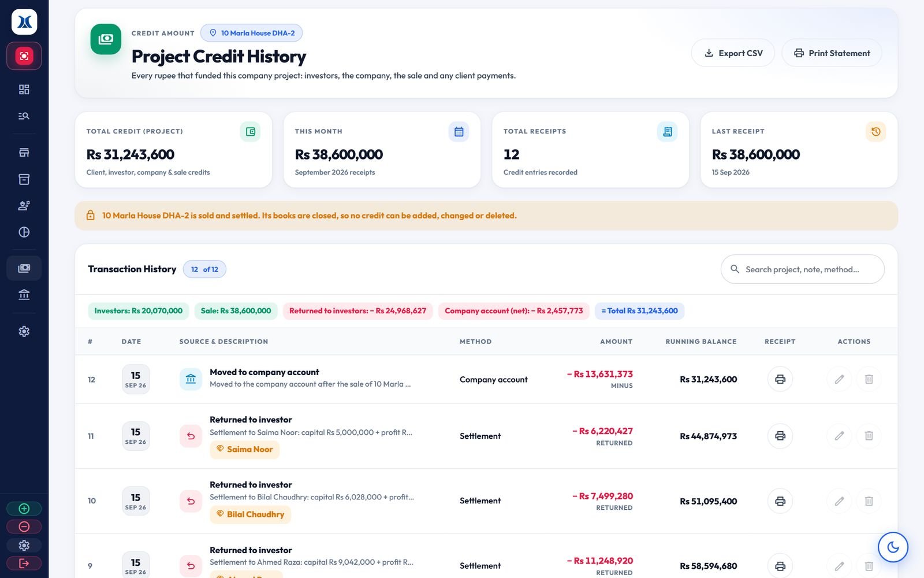The image size is (924, 578).
Task: Click the Last Receipt card history icon
Action: [875, 132]
